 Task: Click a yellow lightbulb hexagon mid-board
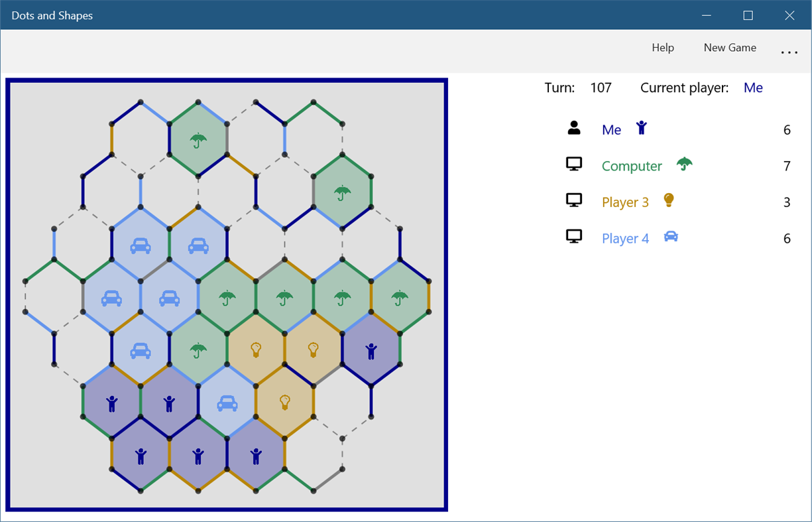tap(255, 350)
